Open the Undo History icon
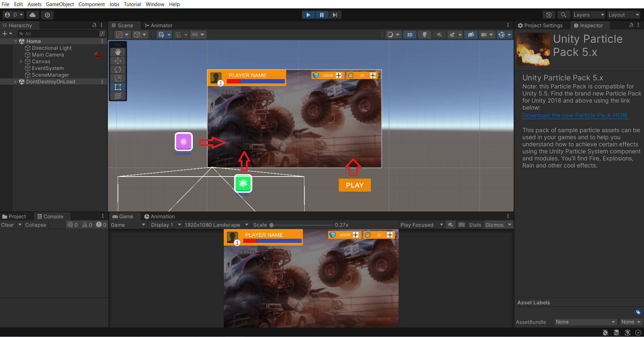This screenshot has width=644, height=337. pyautogui.click(x=549, y=15)
